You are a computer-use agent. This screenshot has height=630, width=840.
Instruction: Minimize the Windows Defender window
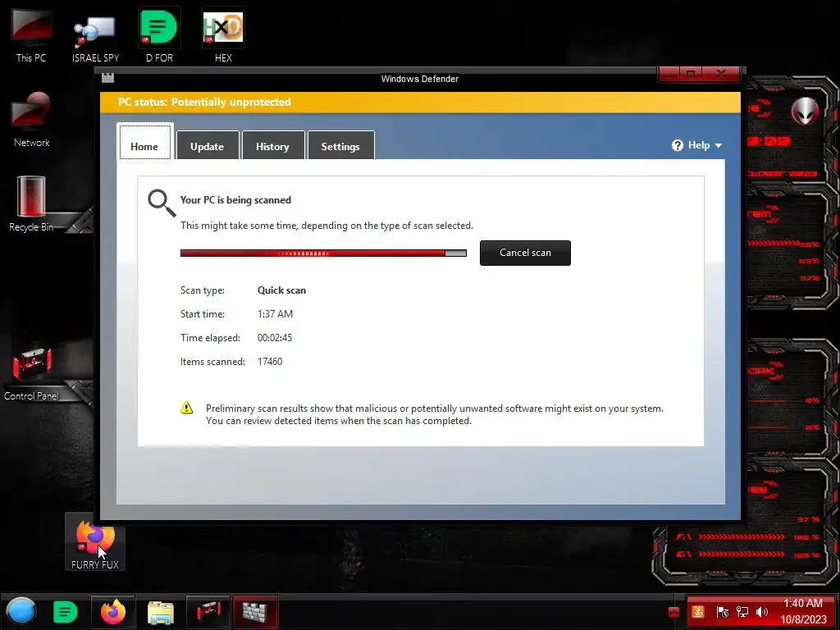(x=669, y=74)
